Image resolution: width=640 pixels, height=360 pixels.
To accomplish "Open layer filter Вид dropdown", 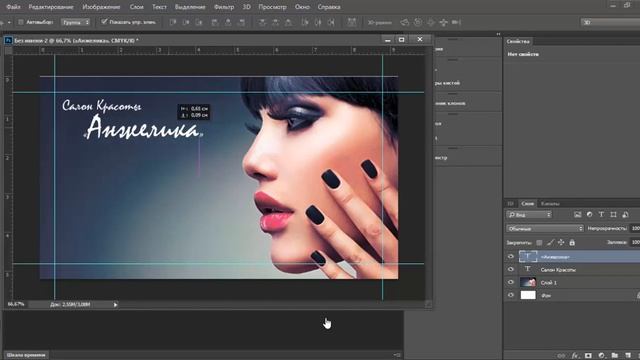I will pos(529,215).
